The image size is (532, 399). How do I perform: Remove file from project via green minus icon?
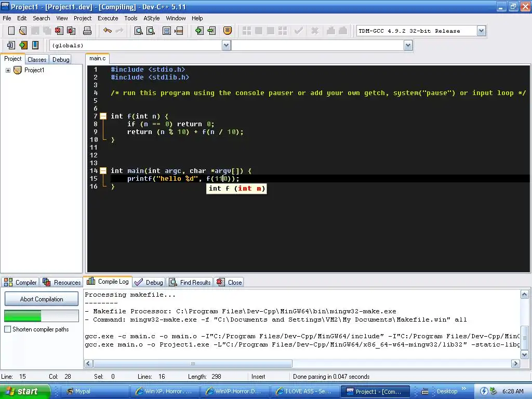211,31
